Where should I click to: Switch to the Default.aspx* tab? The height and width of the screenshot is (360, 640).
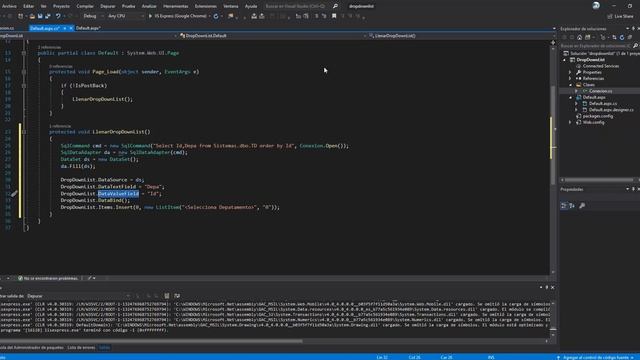click(x=88, y=28)
